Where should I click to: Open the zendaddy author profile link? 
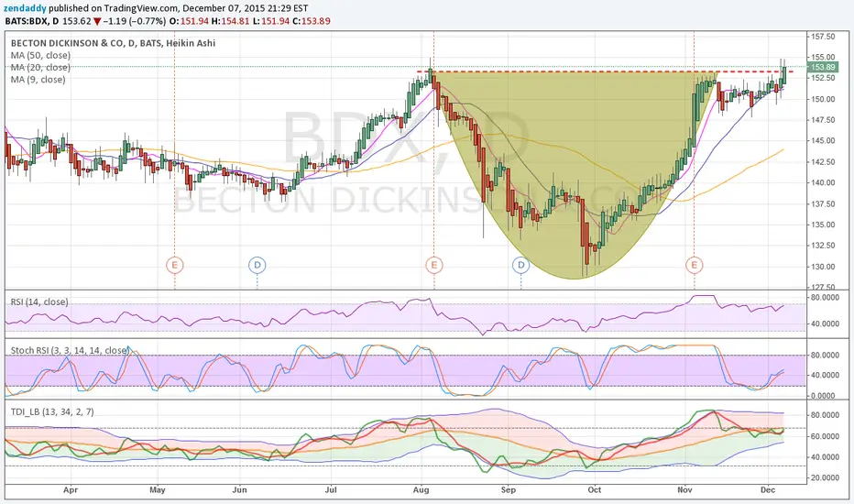click(x=25, y=8)
